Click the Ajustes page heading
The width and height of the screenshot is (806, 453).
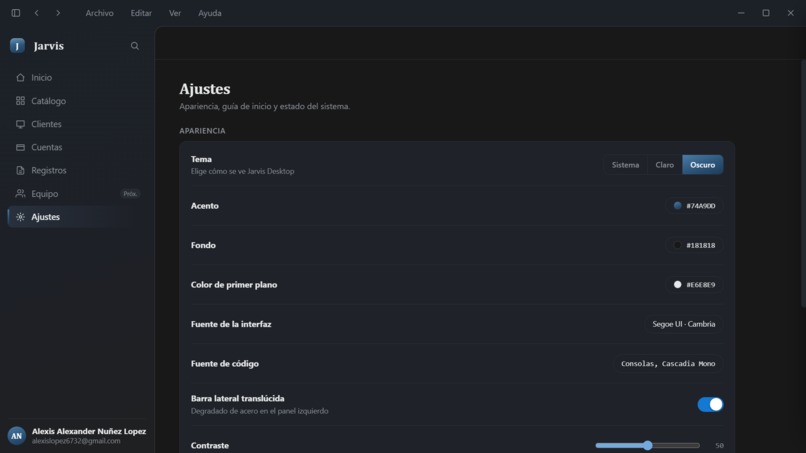pos(205,89)
